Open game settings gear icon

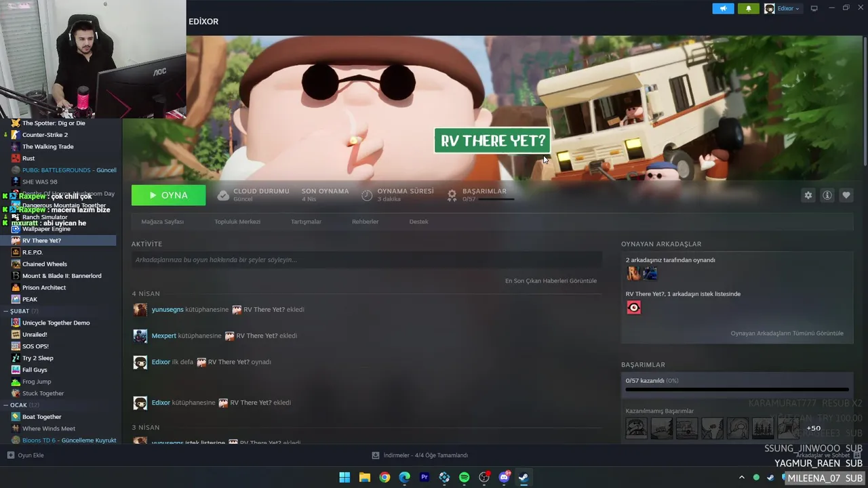(x=808, y=195)
